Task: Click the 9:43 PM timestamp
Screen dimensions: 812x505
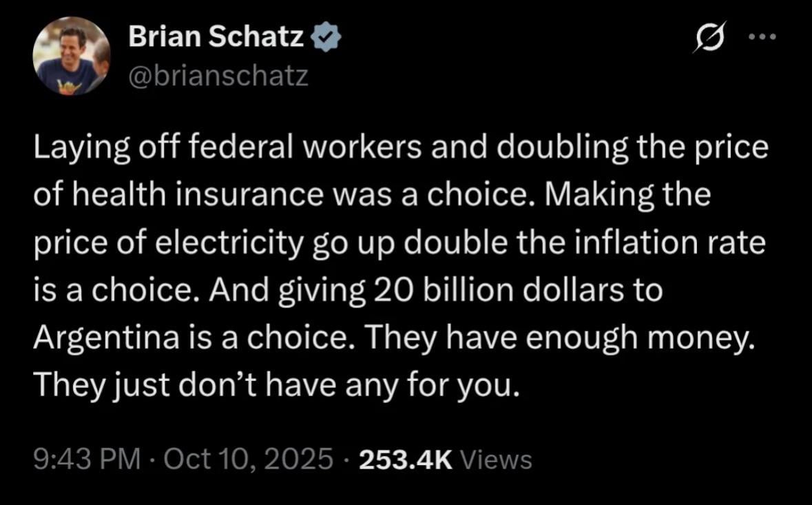Action: tap(86, 459)
